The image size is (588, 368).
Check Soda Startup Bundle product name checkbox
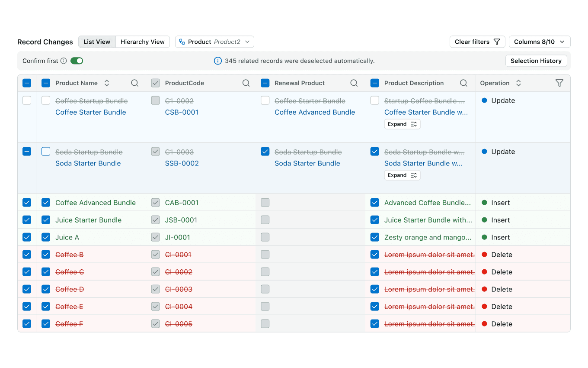(x=46, y=152)
